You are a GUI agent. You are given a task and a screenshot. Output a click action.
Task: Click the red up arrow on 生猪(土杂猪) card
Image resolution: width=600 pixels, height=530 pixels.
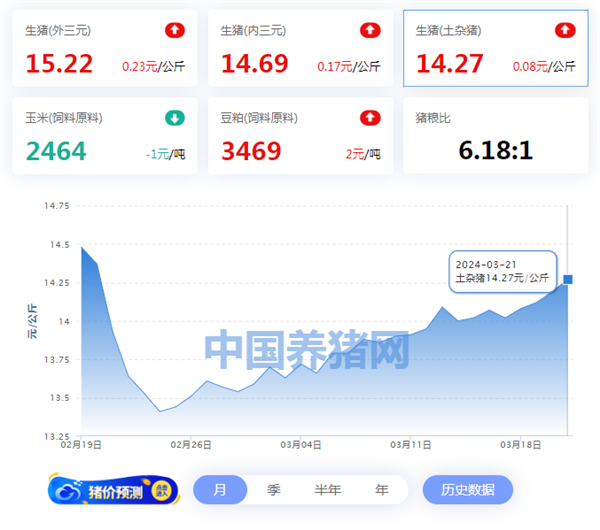565,31
